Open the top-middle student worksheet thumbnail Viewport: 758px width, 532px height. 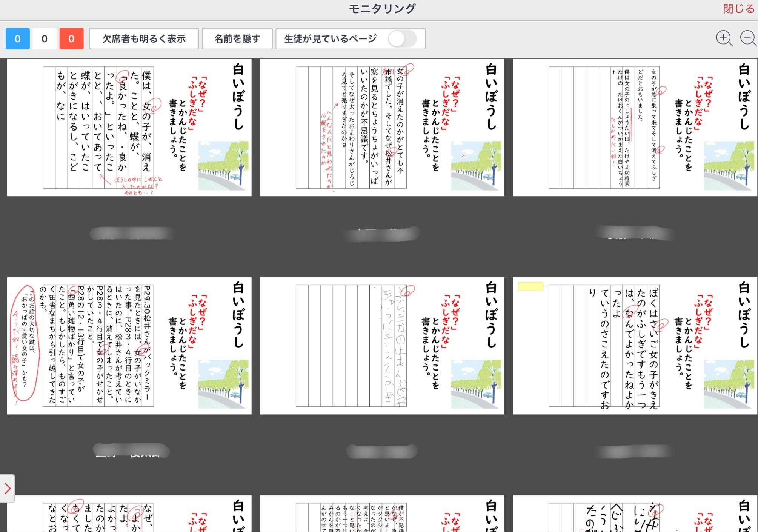click(x=382, y=128)
